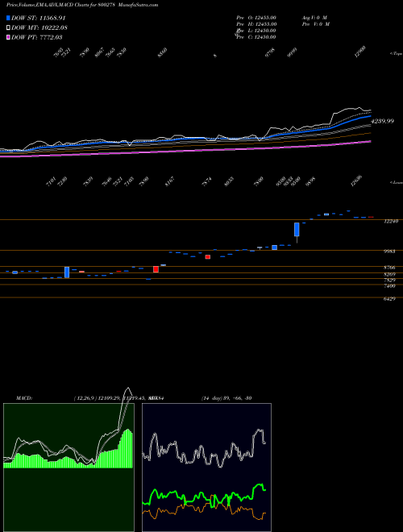Click the red candle on the 8766 line
This screenshot has height=532, width=403.
click(x=156, y=269)
